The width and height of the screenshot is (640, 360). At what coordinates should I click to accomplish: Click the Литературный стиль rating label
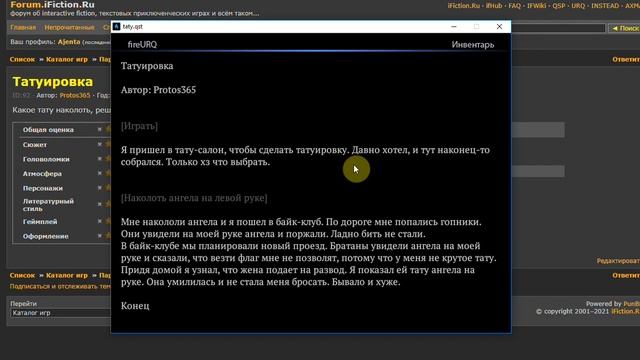(48, 205)
